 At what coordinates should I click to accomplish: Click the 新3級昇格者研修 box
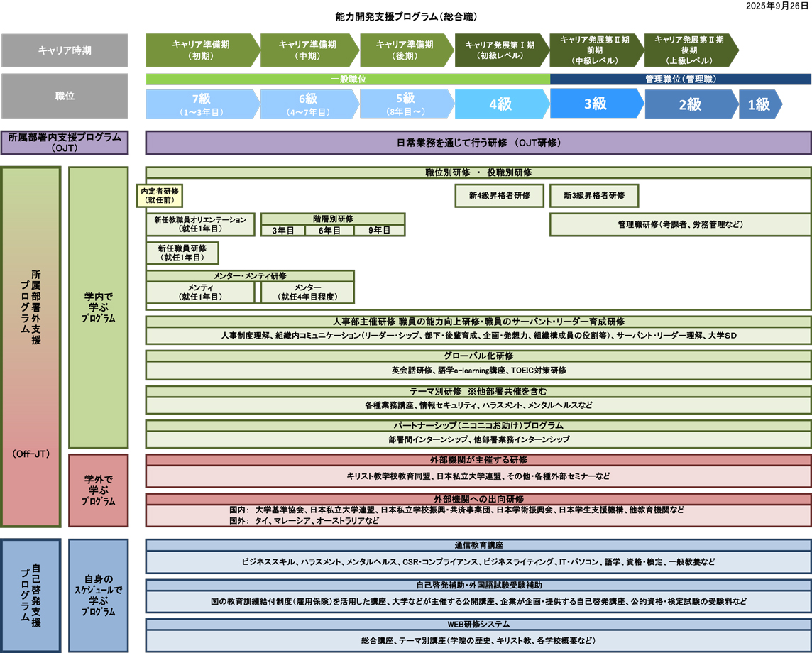[x=594, y=196]
